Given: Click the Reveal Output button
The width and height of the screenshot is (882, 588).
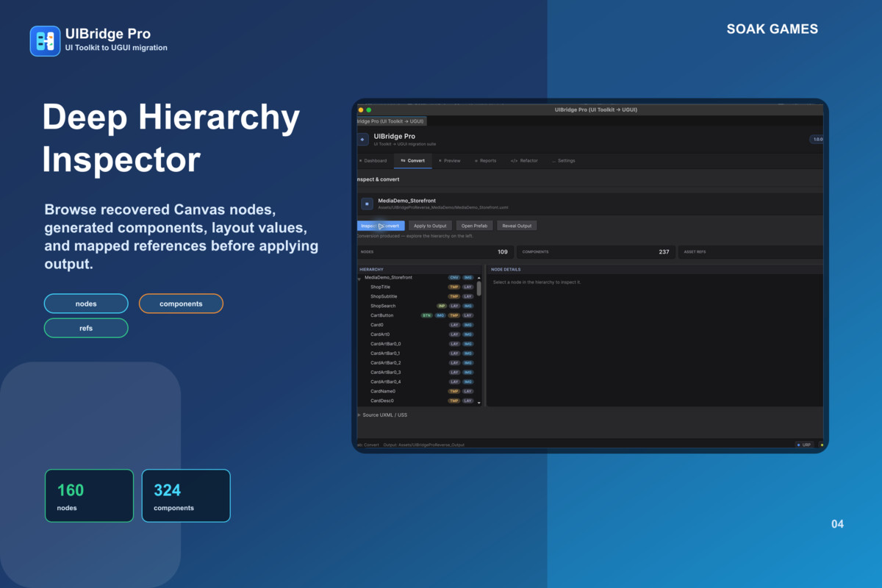Looking at the screenshot, I should 517,226.
